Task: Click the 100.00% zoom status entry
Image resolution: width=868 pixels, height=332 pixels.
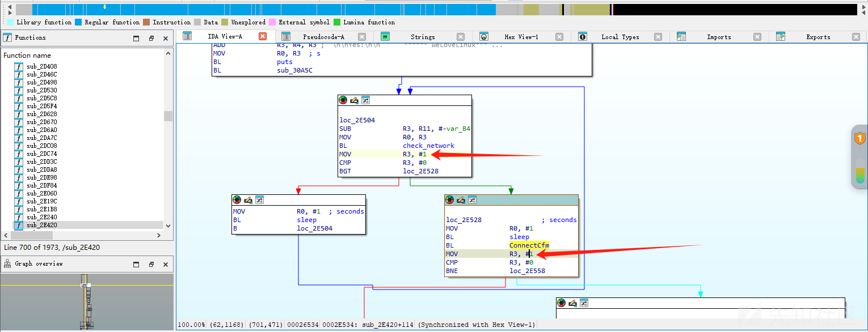Action: click(x=191, y=325)
